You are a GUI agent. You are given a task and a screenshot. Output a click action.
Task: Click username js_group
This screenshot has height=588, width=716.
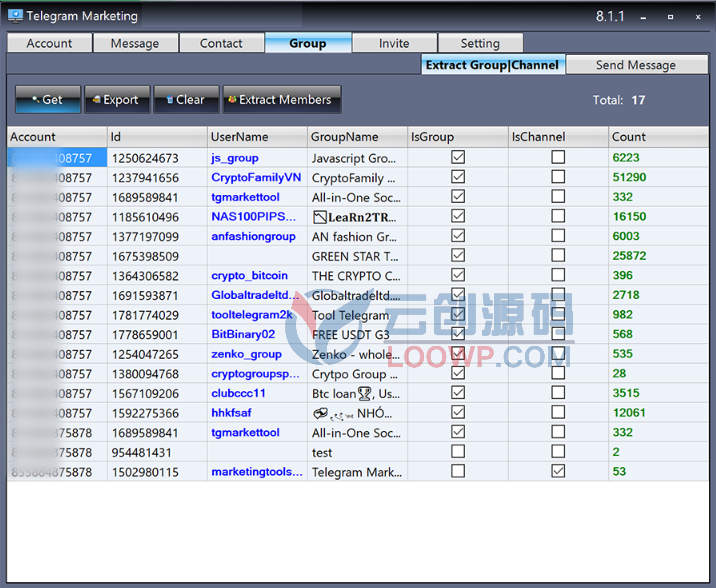[235, 158]
